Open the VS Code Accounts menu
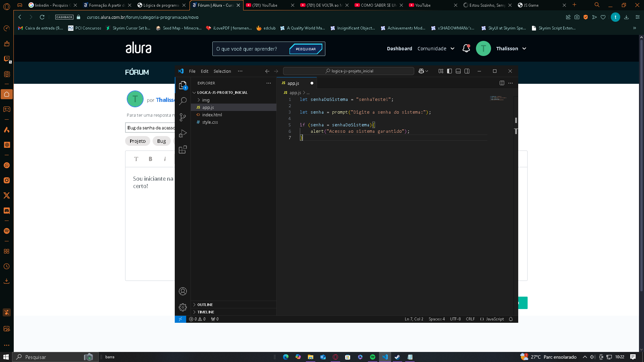Viewport: 644px width, 362px height. click(x=183, y=291)
